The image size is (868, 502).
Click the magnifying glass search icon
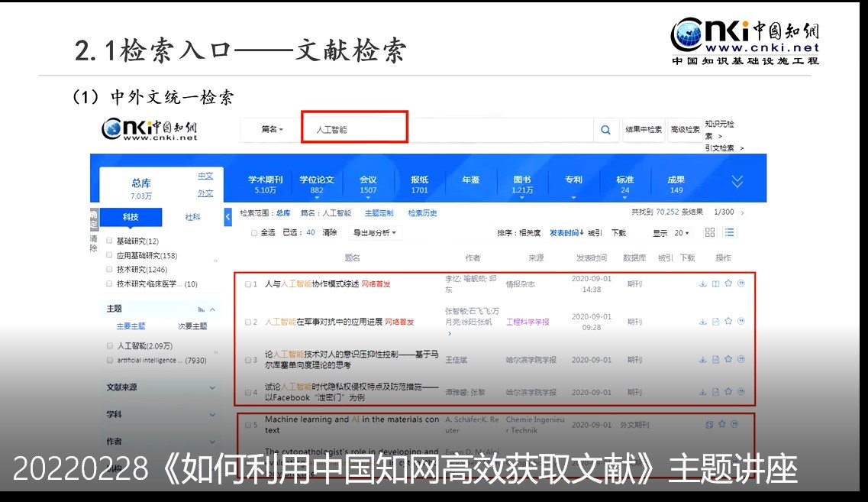(x=605, y=130)
